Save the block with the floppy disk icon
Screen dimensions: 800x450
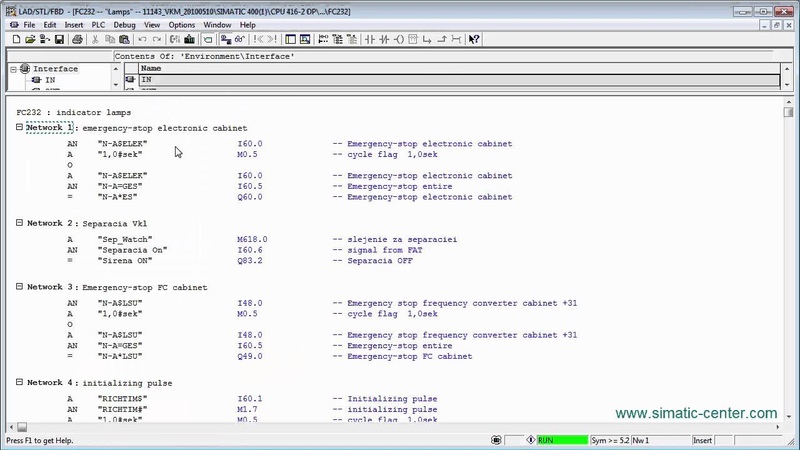click(59, 39)
